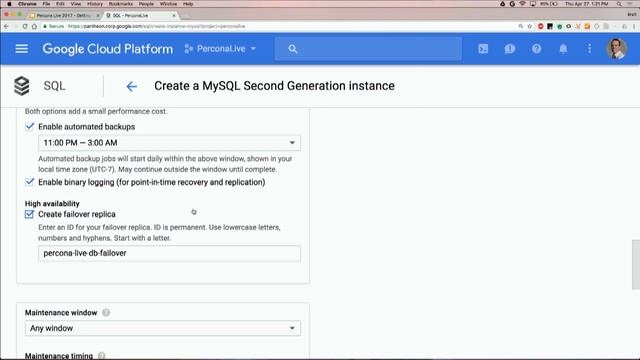Open the Bookmarks menu
This screenshot has height=360, width=640.
point(121,4)
